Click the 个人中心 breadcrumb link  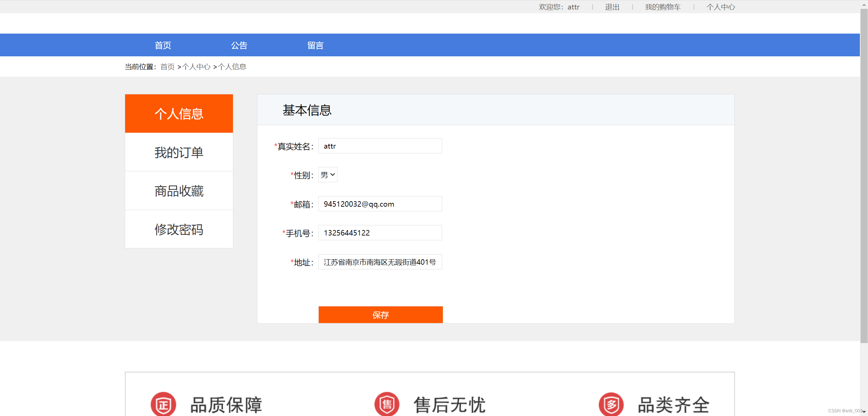pyautogui.click(x=196, y=67)
